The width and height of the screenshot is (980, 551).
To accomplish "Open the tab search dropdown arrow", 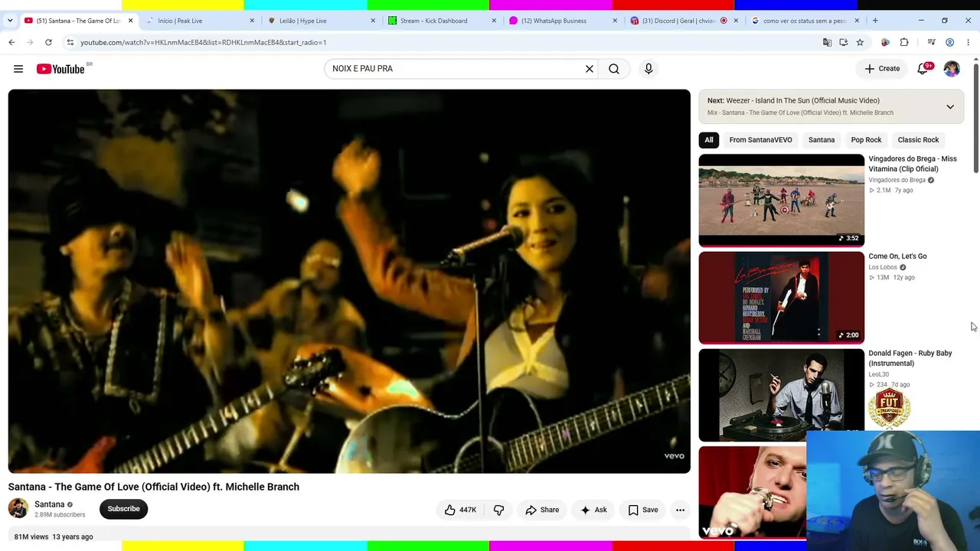I will click(10, 21).
